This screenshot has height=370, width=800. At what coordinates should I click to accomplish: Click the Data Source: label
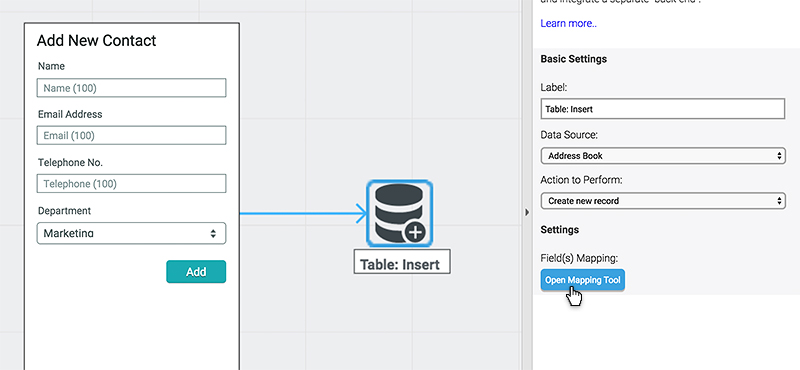569,135
